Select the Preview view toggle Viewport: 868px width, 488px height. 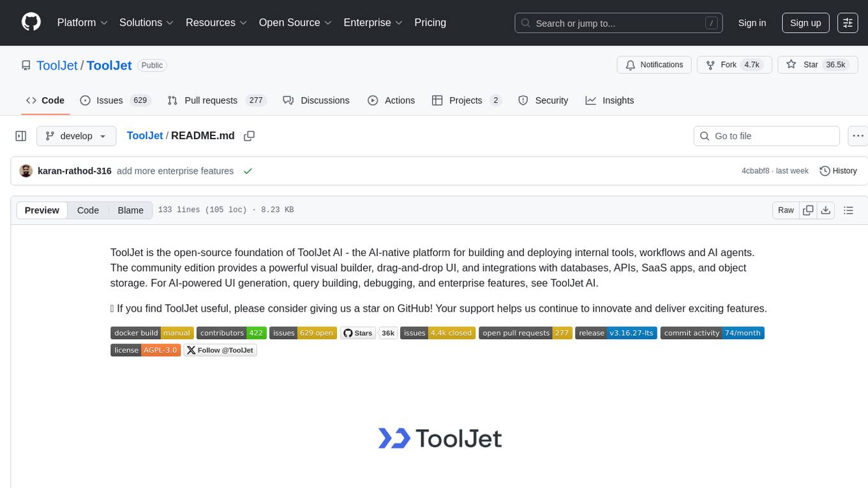coord(42,210)
